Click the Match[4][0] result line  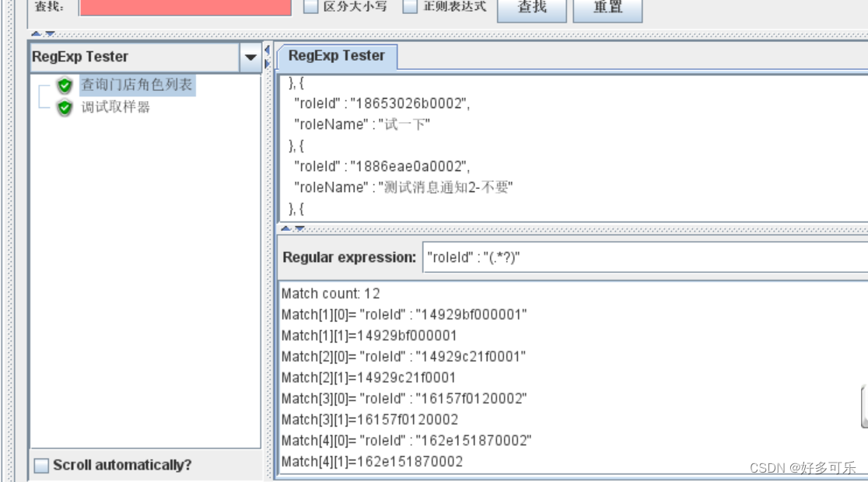coord(406,441)
